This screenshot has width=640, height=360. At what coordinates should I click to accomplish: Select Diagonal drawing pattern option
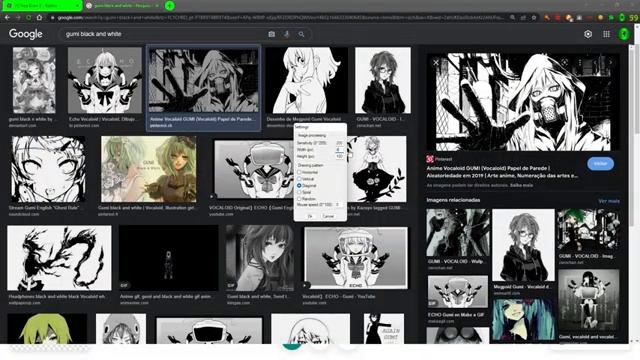point(299,185)
